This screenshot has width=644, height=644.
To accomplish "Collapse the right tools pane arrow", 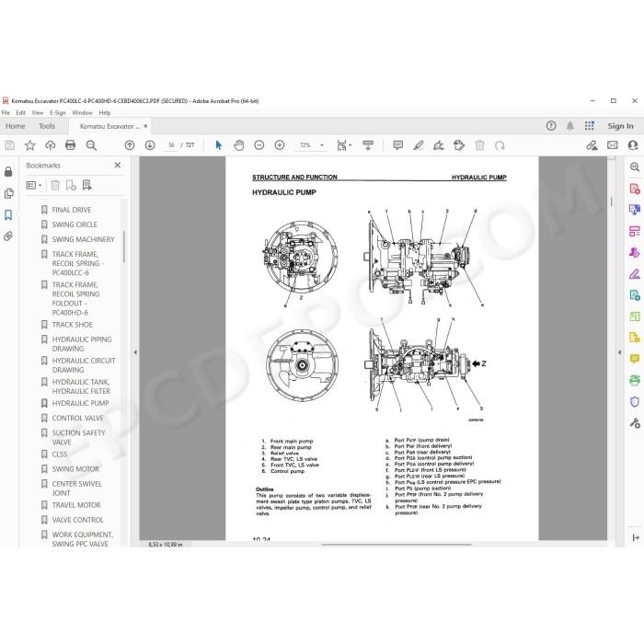I will tap(620, 352).
